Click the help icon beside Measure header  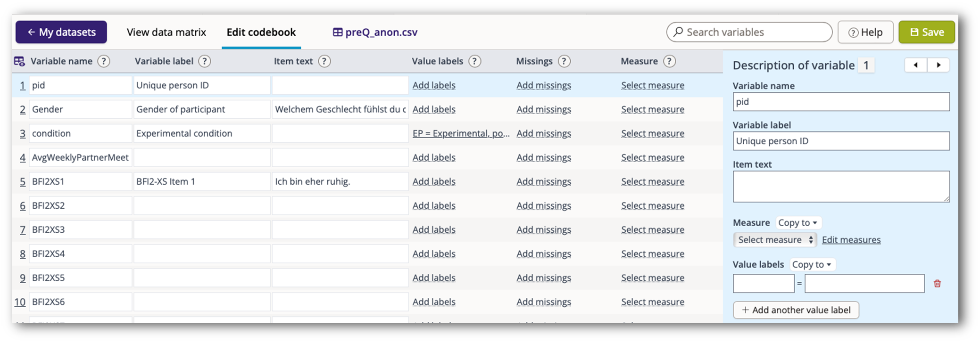click(669, 61)
